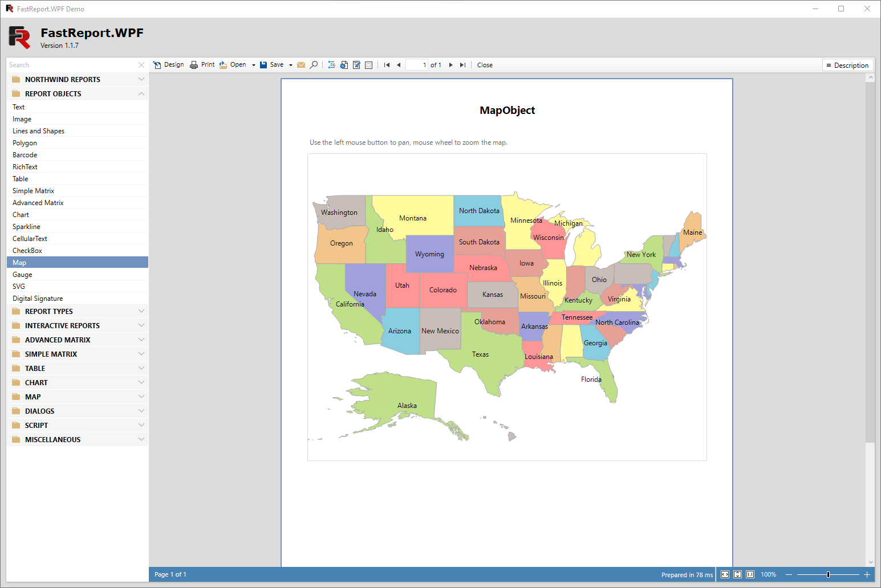Click the Search field in the sidebar
881x588 pixels.
[71, 65]
